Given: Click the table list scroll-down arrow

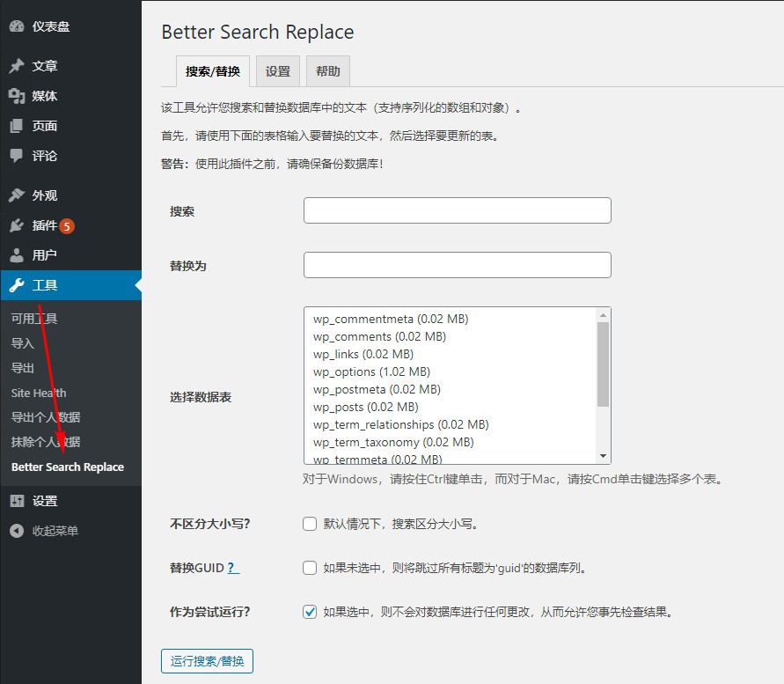Looking at the screenshot, I should click(603, 456).
